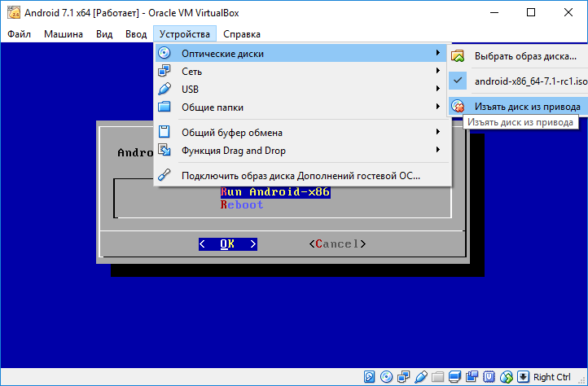Expand the Общий буфер обмена submenu arrow
The image size is (588, 386).
(437, 132)
